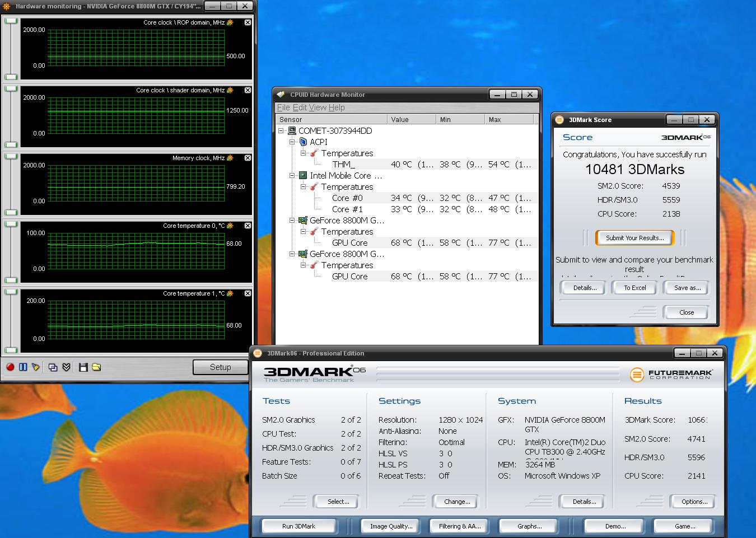This screenshot has height=538, width=756.
Task: Click bottom slider handle of shader domain graph
Action: pos(11,144)
